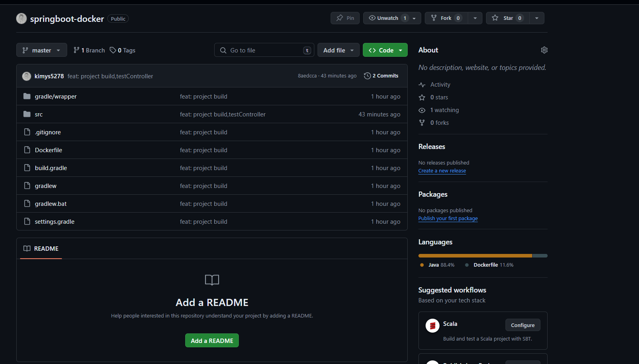Screen dimensions: 639x364
Task: Click the springboot-docker repository title
Action: tap(67, 19)
